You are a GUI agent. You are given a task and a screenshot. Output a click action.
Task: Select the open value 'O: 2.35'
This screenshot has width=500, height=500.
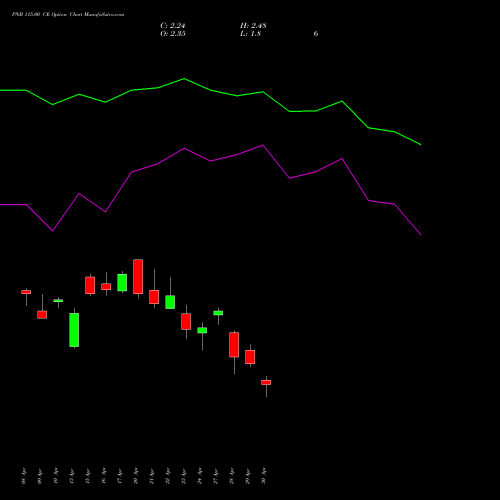click(173, 34)
